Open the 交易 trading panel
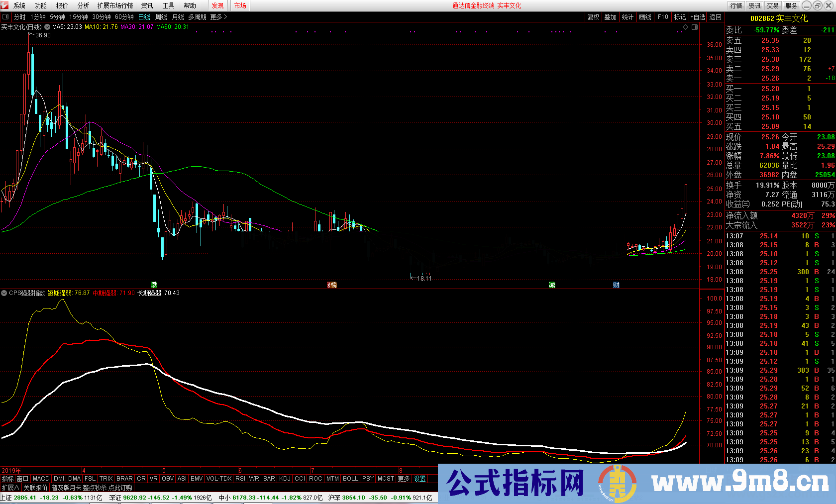The image size is (836, 504). coord(772,5)
